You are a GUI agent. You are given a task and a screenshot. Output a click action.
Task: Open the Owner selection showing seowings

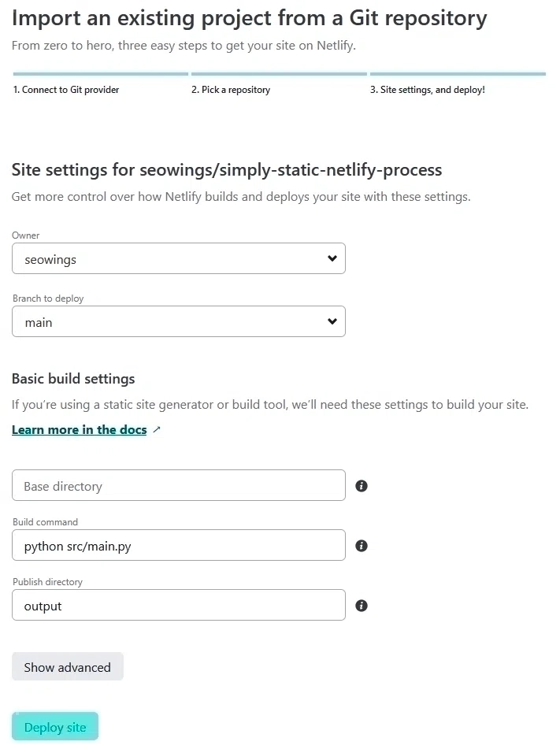[x=179, y=258]
